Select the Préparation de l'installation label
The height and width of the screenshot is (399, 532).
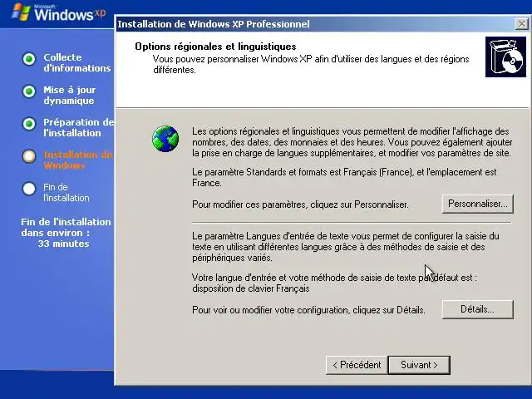click(78, 127)
